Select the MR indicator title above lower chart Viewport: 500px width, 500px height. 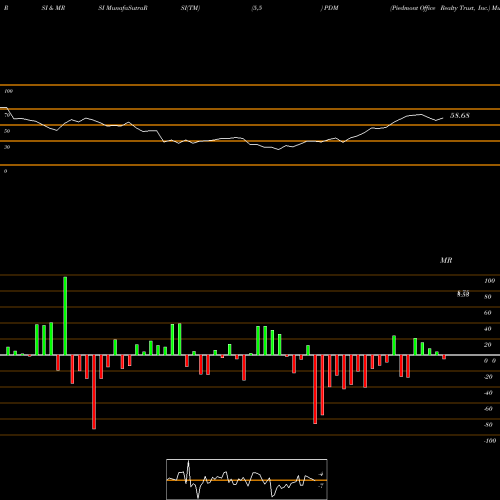pyautogui.click(x=446, y=260)
